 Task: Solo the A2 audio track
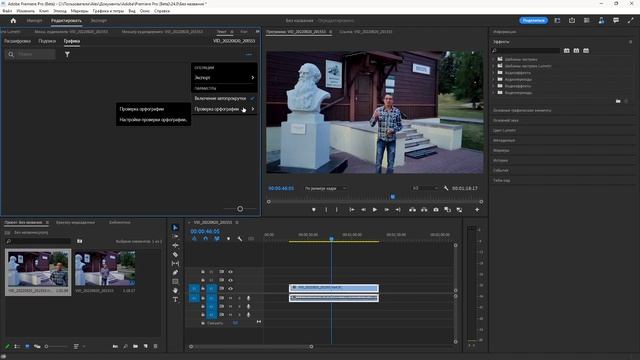[x=239, y=306]
